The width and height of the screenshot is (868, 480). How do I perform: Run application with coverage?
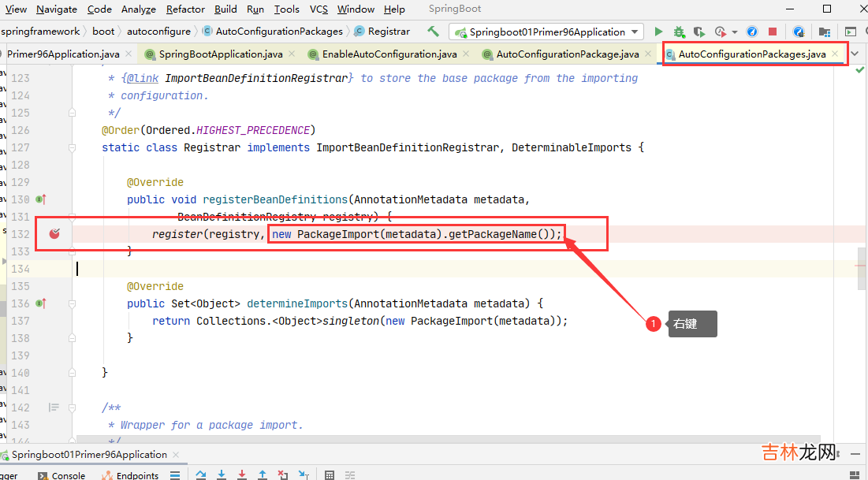tap(698, 32)
